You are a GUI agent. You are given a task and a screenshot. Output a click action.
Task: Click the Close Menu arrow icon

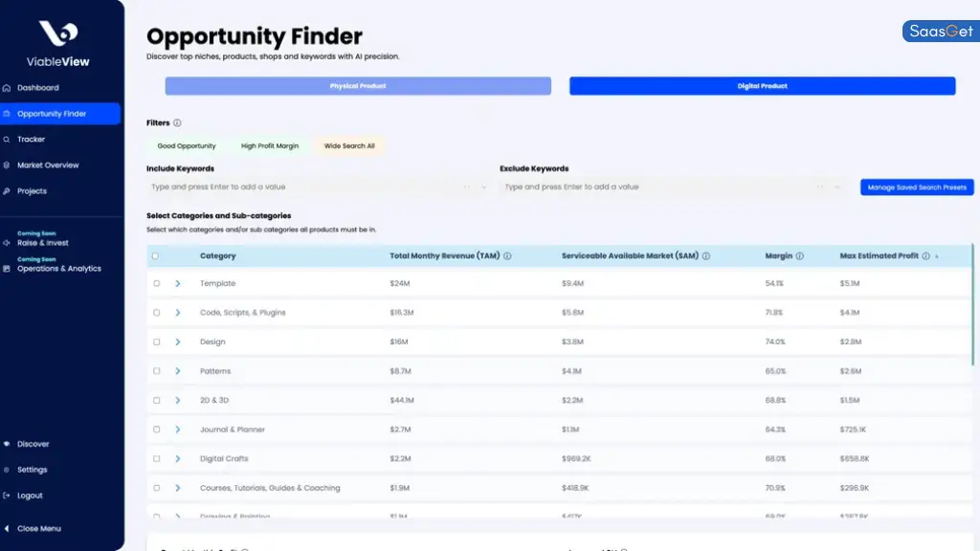(x=8, y=528)
